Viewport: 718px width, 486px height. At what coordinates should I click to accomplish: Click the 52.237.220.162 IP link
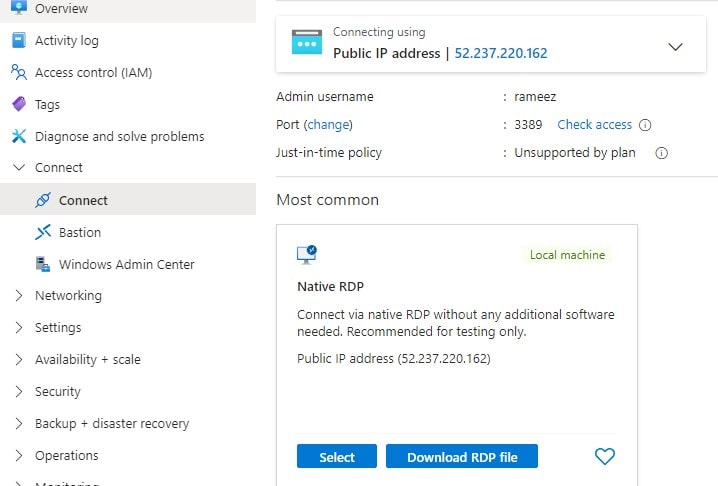pos(500,53)
